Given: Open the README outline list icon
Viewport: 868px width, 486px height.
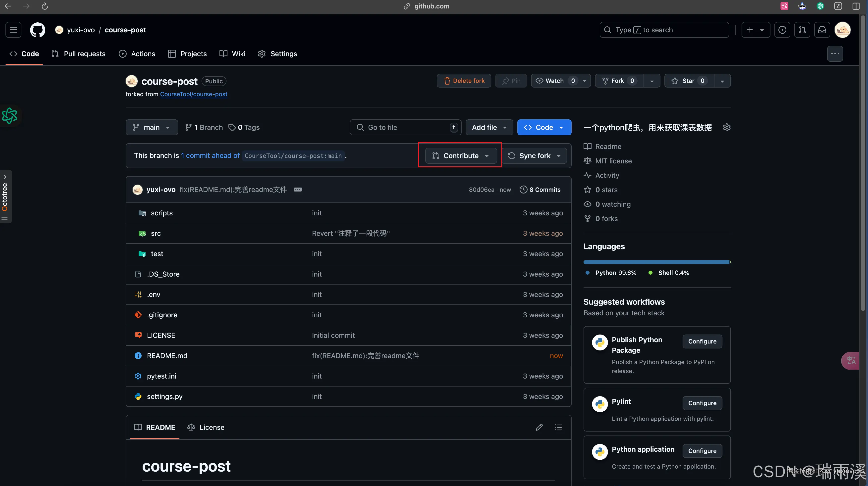Looking at the screenshot, I should (558, 427).
